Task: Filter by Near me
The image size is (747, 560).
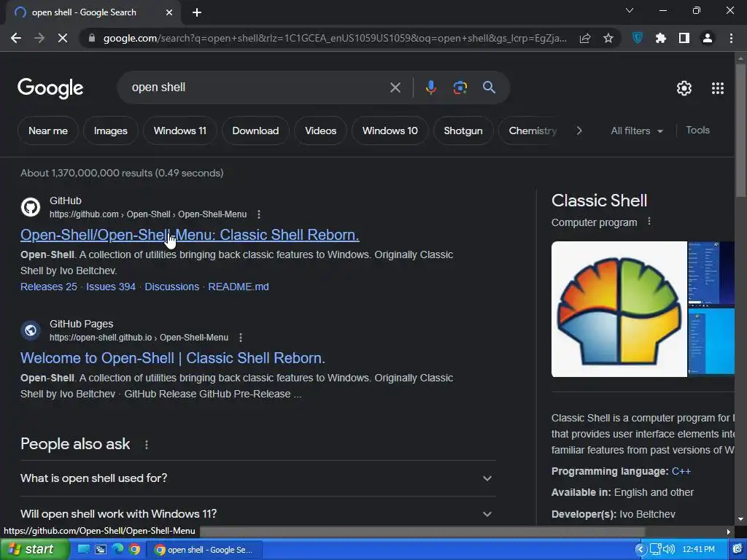Action: tap(47, 131)
